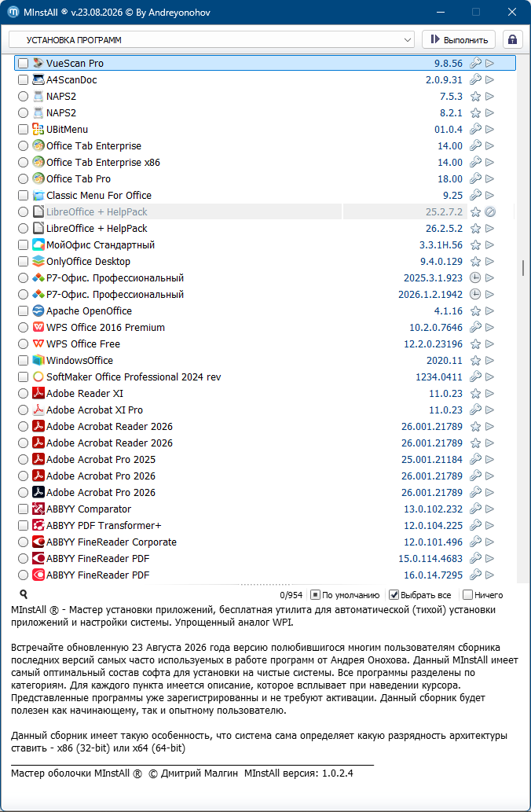Click the МойОфис Стандартный app icon
This screenshot has width=531, height=812.
point(38,245)
